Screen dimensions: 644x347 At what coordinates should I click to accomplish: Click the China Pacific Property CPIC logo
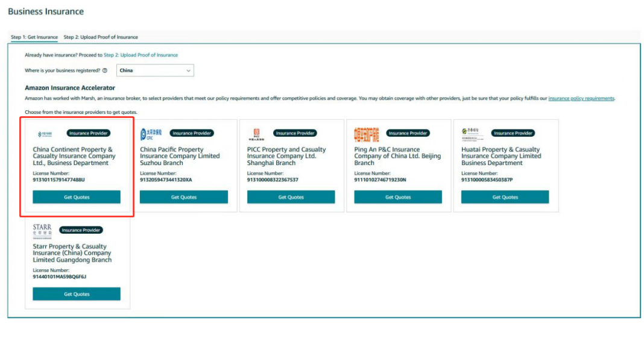pos(151,134)
